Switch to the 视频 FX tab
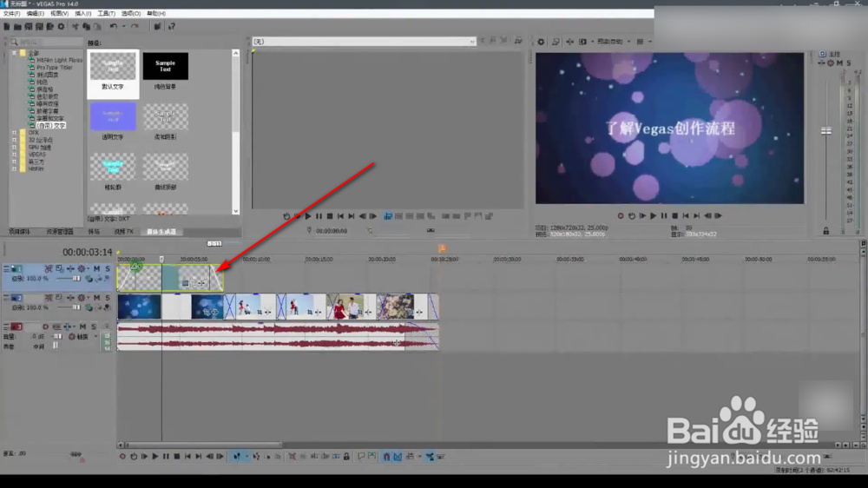Image resolution: width=868 pixels, height=488 pixels. pos(123,232)
